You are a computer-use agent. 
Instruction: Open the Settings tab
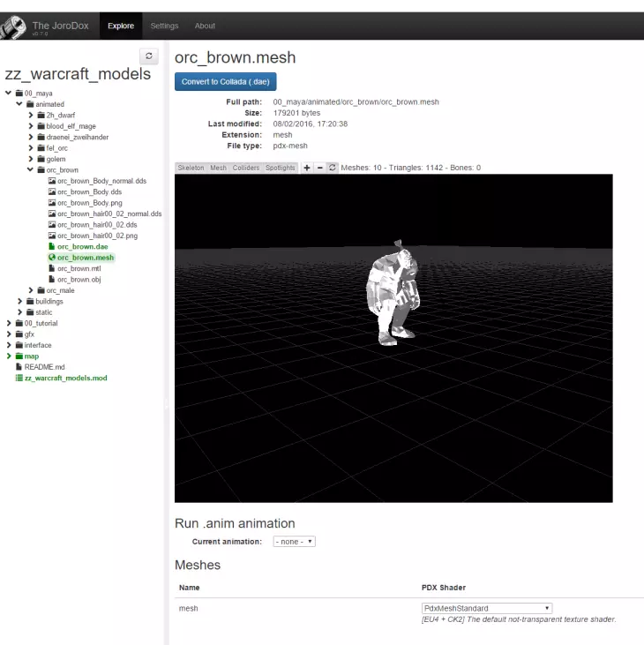coord(164,26)
